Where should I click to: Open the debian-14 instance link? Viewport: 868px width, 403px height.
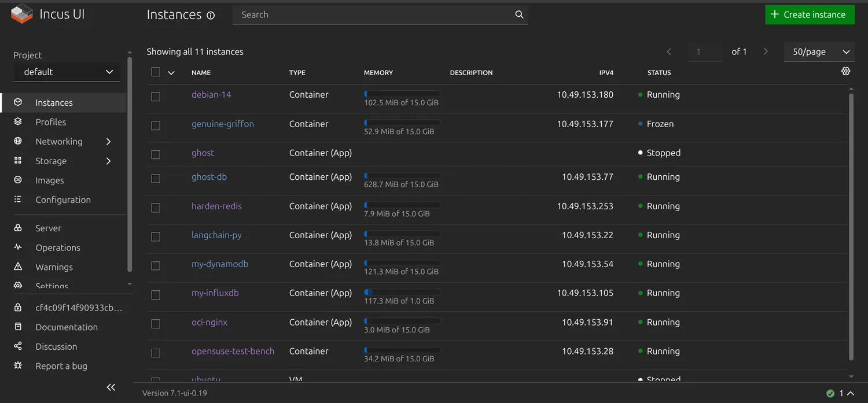point(211,94)
